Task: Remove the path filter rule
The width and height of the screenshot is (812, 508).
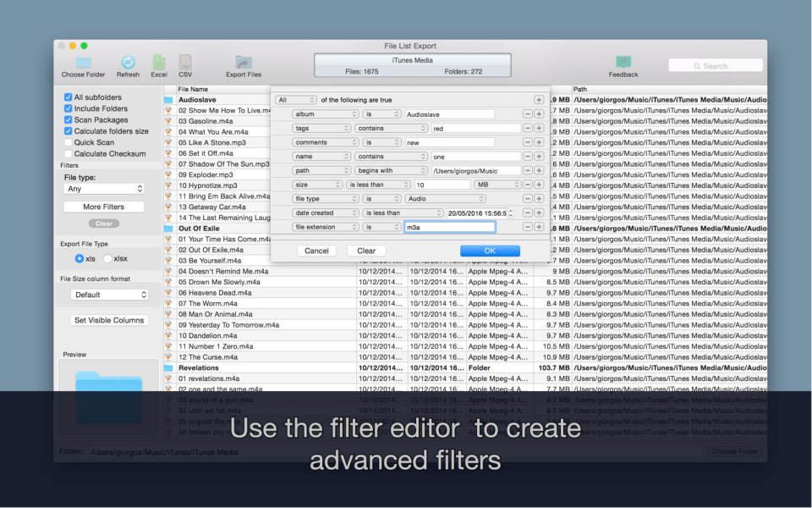Action: coord(527,170)
